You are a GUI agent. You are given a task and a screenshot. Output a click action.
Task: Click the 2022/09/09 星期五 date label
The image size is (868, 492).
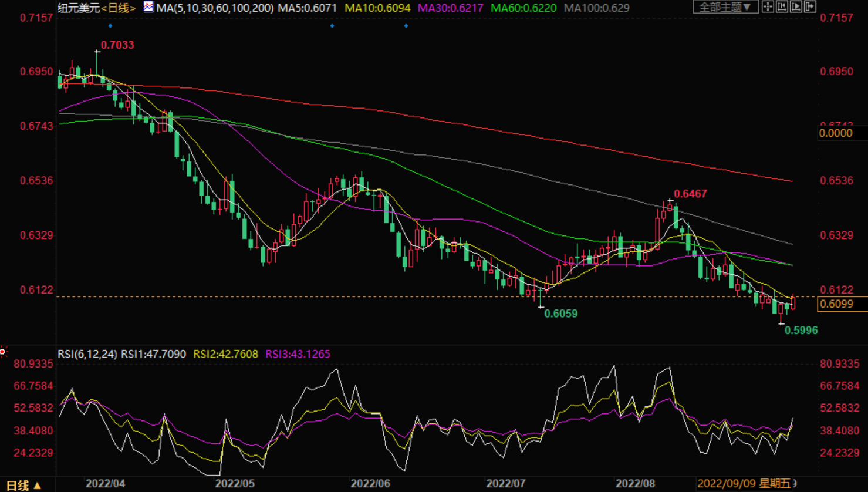coord(744,484)
